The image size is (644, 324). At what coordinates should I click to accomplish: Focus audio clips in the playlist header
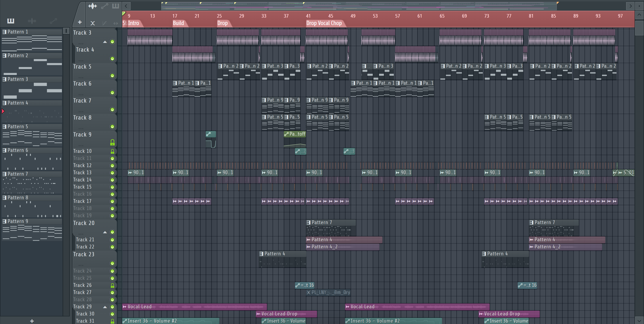[x=93, y=6]
